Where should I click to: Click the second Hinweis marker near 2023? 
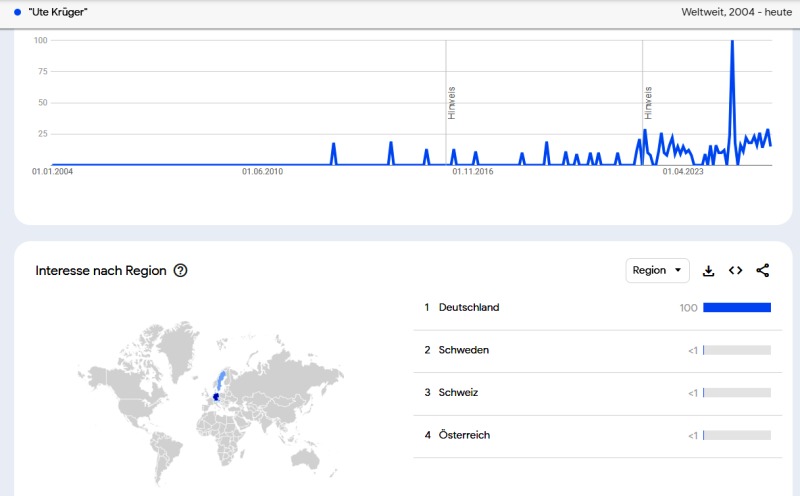(x=648, y=103)
